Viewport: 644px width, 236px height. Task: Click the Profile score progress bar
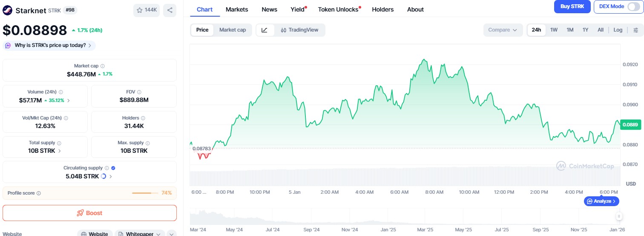(x=145, y=193)
